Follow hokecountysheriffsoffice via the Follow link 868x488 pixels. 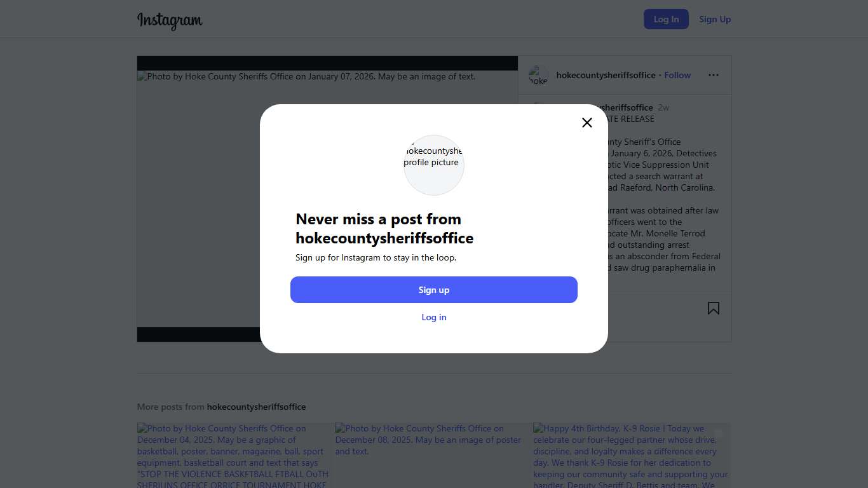point(677,75)
